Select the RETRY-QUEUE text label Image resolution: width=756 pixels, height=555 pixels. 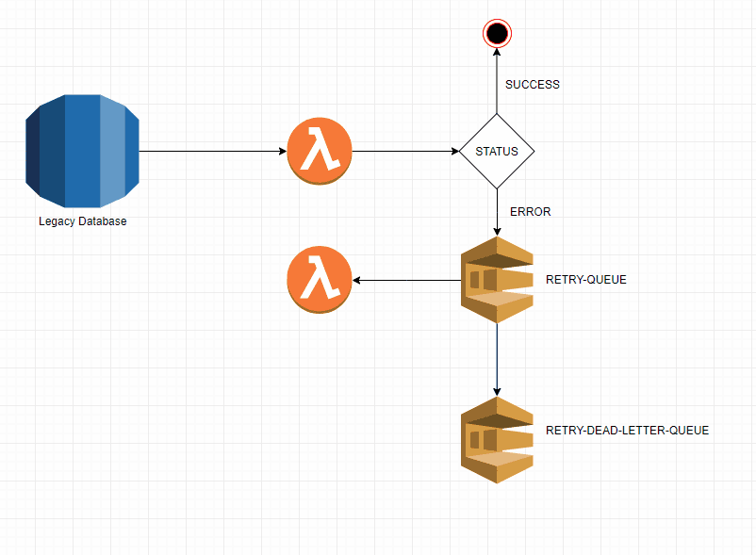[585, 280]
